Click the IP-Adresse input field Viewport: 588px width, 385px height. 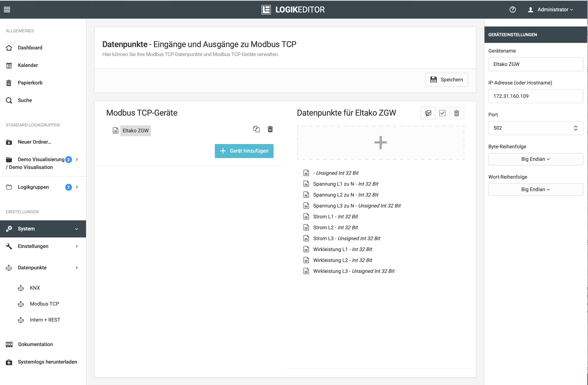coord(535,96)
